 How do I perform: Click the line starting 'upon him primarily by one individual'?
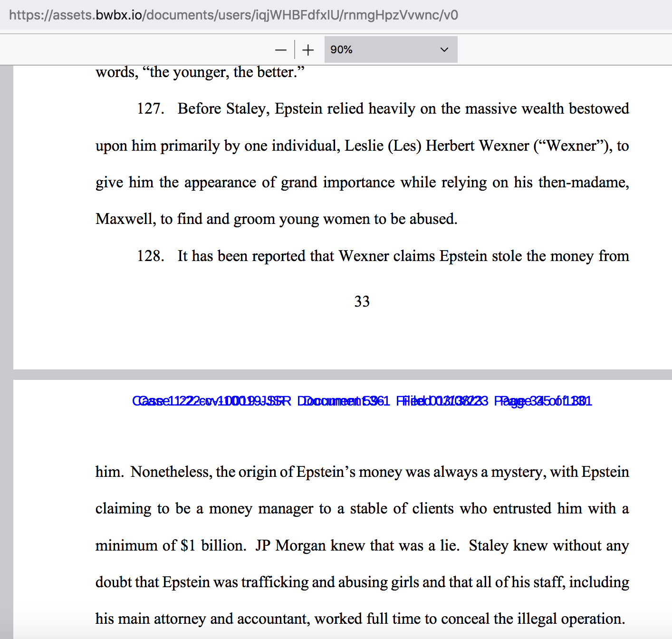pyautogui.click(x=362, y=146)
